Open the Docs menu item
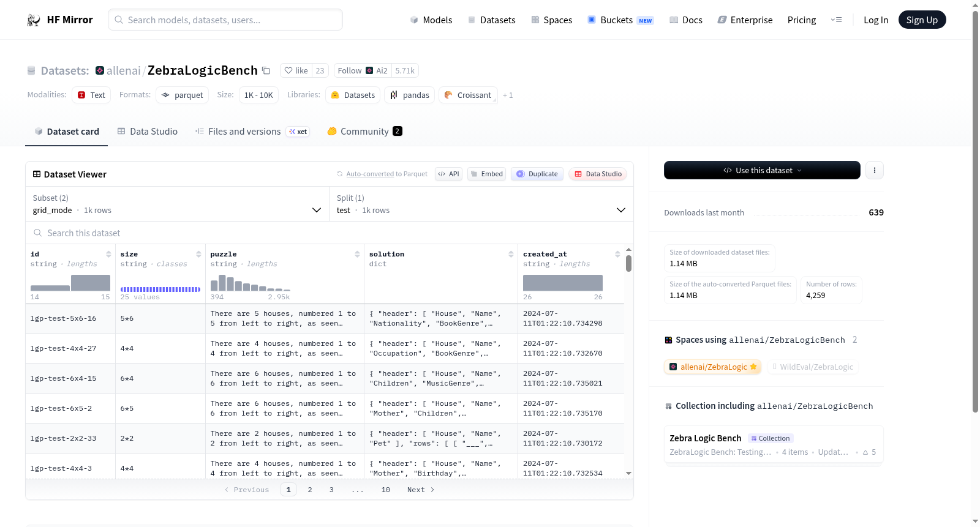The width and height of the screenshot is (980, 527). [x=686, y=20]
